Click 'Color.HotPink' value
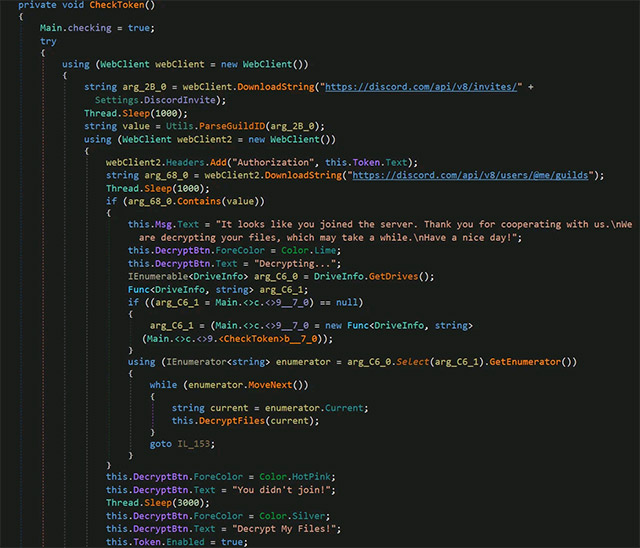Viewport: 640px width, 548px height. (297, 477)
